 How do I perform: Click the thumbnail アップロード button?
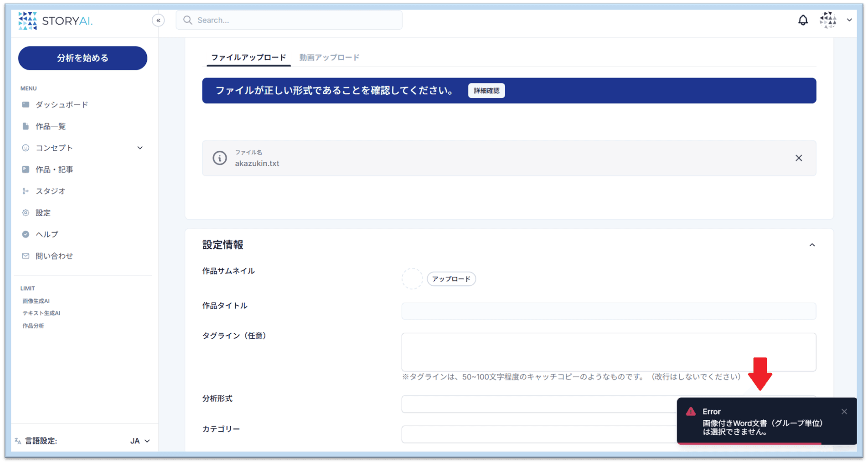(x=451, y=279)
